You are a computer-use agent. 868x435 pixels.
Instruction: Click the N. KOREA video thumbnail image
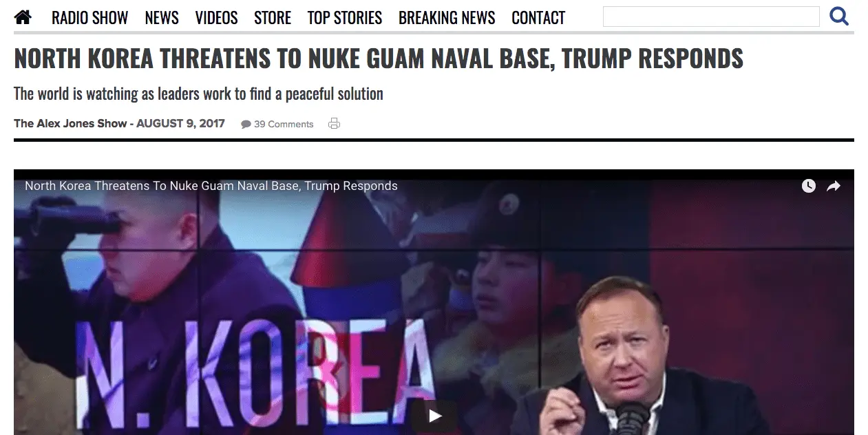tap(434, 302)
